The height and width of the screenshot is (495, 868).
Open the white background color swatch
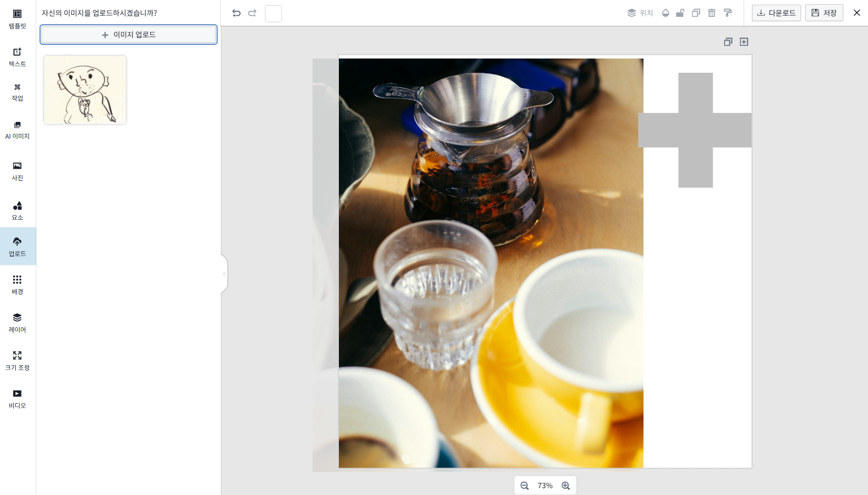274,14
